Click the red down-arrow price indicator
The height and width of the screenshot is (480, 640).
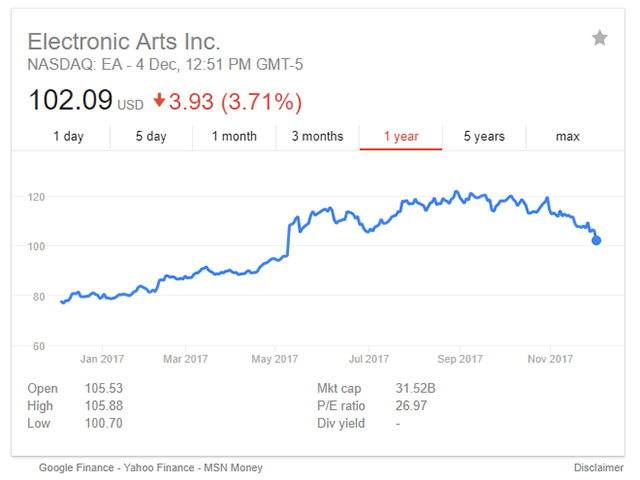click(161, 102)
